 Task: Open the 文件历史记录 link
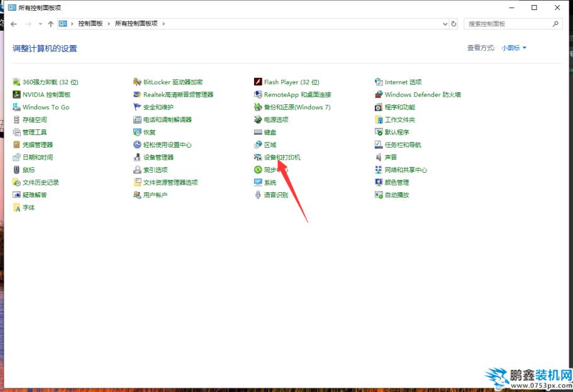click(40, 183)
